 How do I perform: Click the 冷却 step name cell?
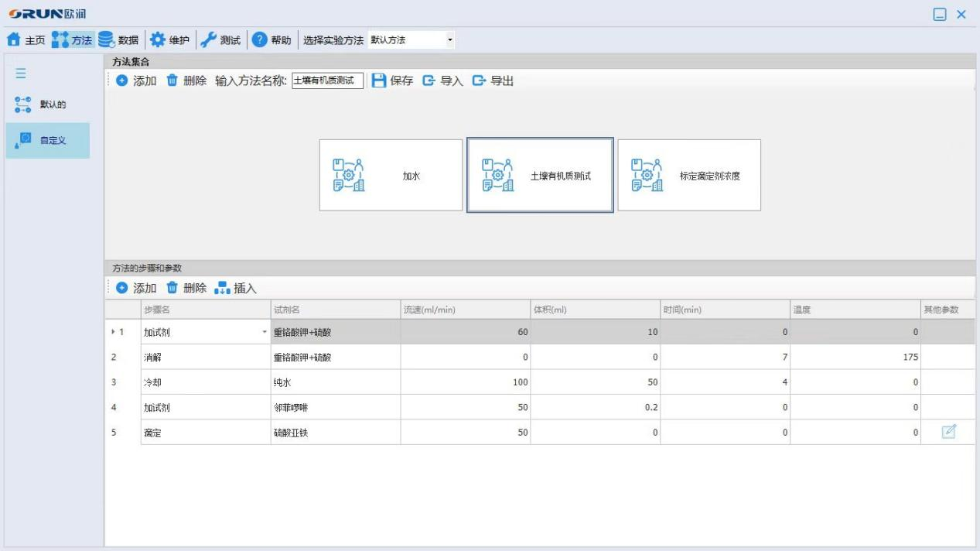pyautogui.click(x=206, y=382)
